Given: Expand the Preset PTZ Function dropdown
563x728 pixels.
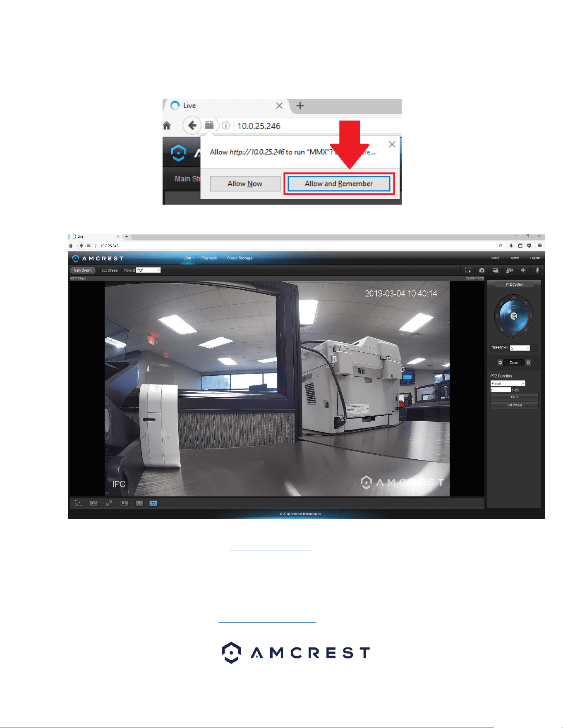Looking at the screenshot, I should pos(508,383).
